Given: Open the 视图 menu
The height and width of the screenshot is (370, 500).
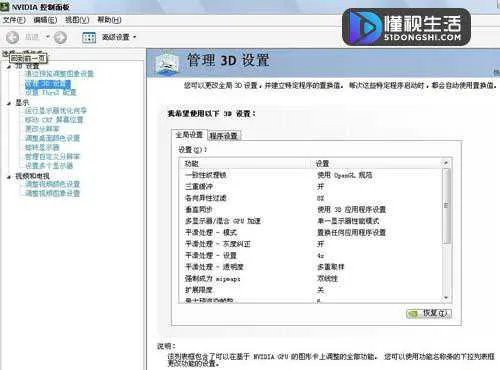Looking at the screenshot, I should click(x=77, y=20).
